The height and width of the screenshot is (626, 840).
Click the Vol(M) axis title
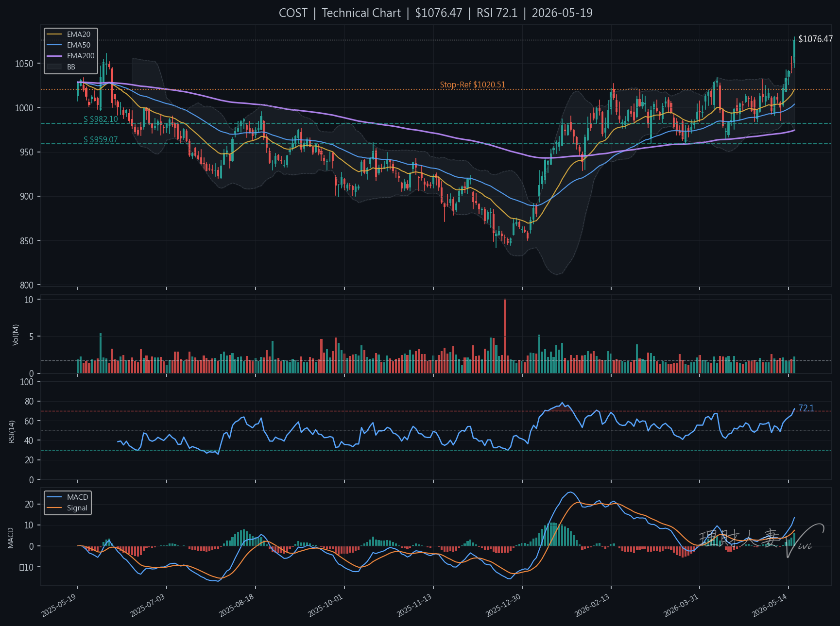click(16, 335)
